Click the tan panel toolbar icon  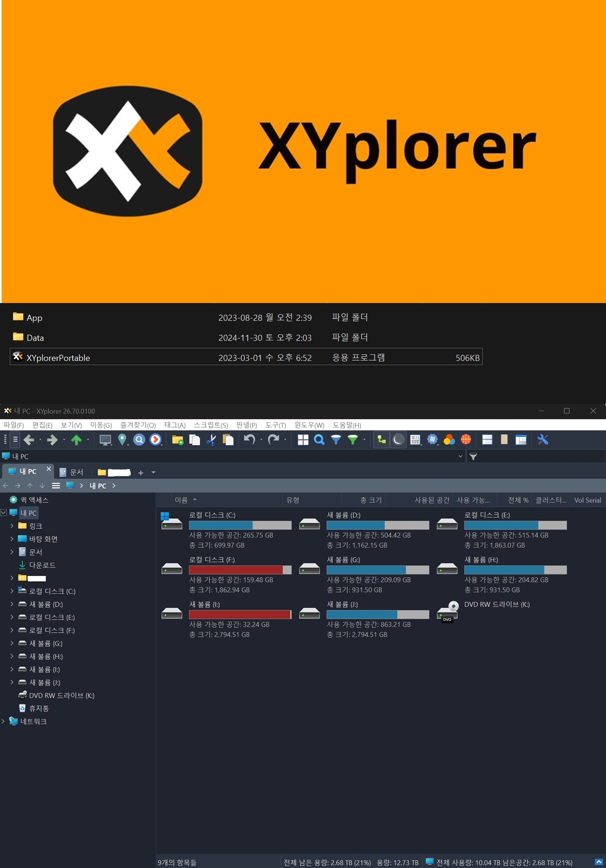(504, 439)
